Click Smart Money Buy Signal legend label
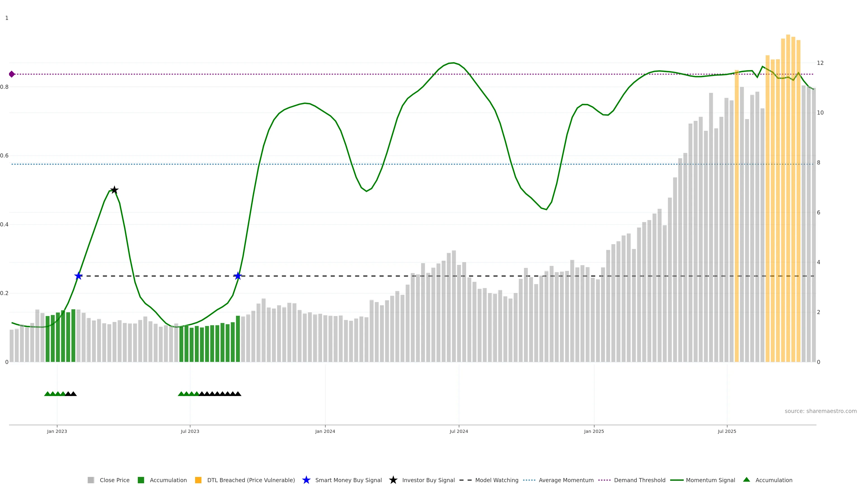This screenshot has height=488, width=868. point(348,480)
